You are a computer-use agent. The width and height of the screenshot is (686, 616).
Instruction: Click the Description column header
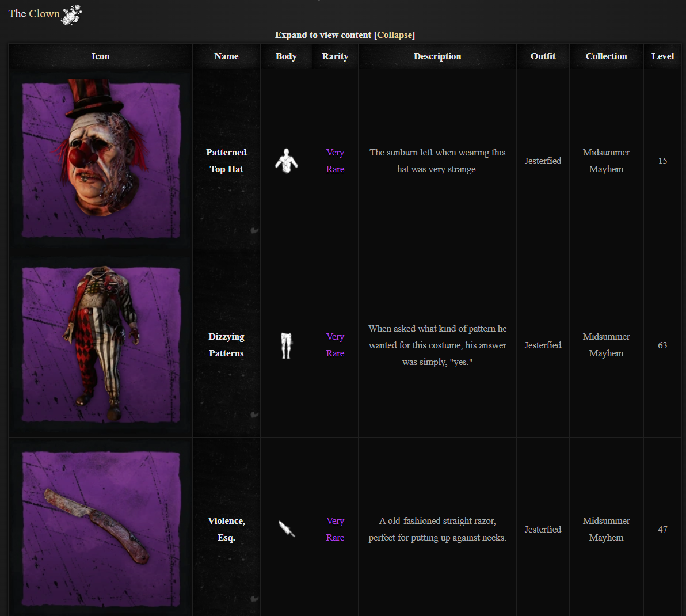click(437, 56)
